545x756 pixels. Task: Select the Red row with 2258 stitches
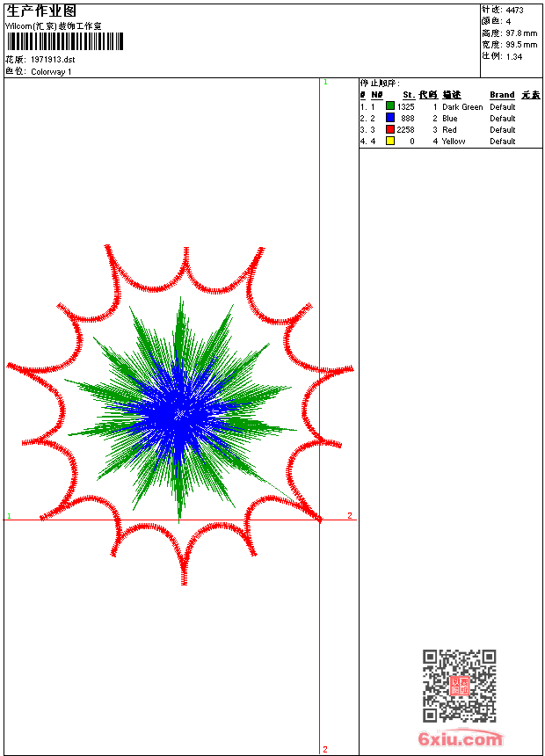(450, 130)
